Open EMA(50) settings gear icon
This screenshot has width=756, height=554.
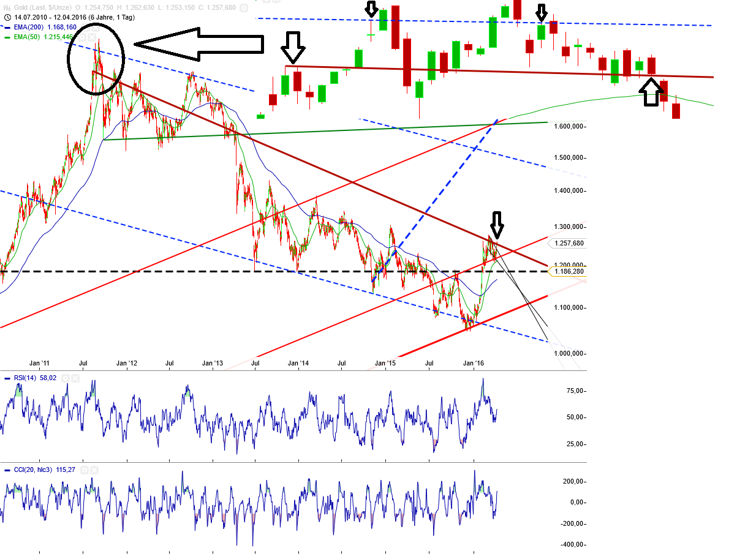[x=81, y=37]
